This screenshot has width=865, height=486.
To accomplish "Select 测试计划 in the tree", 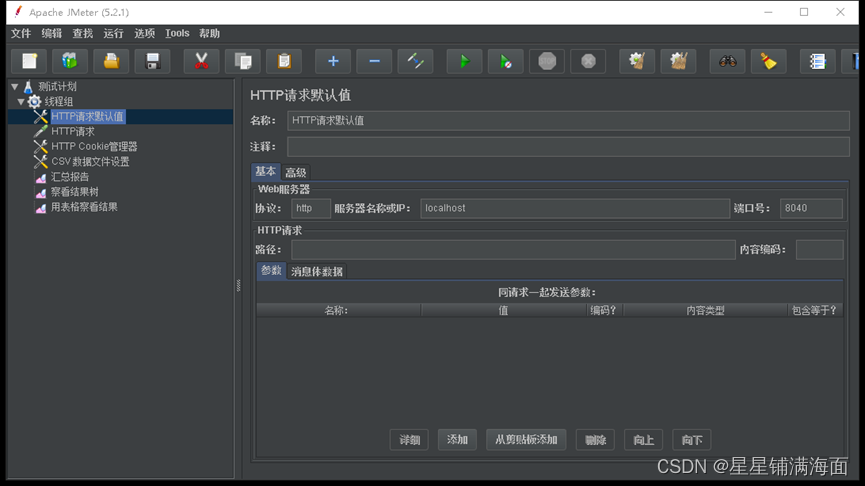I will pos(57,87).
